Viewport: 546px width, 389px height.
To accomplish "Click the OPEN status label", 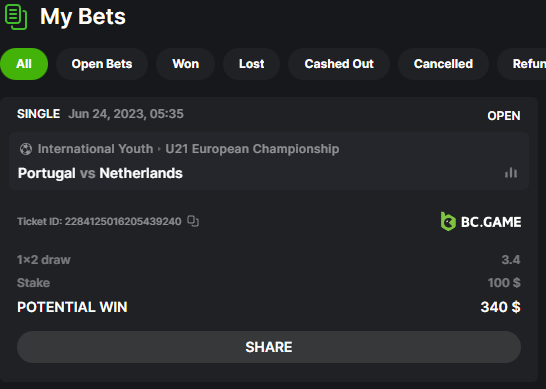I will (x=504, y=116).
